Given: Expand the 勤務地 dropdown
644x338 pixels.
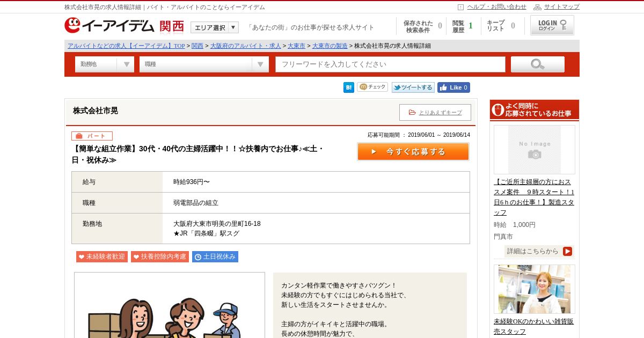Looking at the screenshot, I should [x=105, y=64].
